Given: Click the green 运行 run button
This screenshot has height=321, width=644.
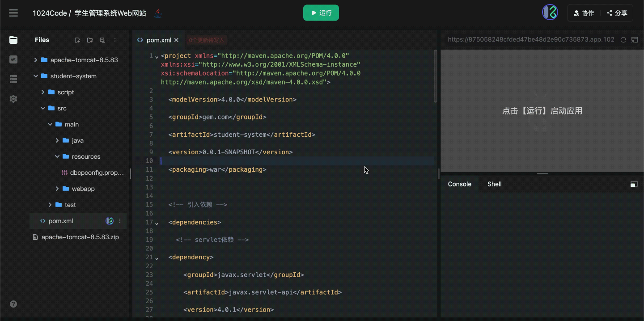Looking at the screenshot, I should (321, 13).
